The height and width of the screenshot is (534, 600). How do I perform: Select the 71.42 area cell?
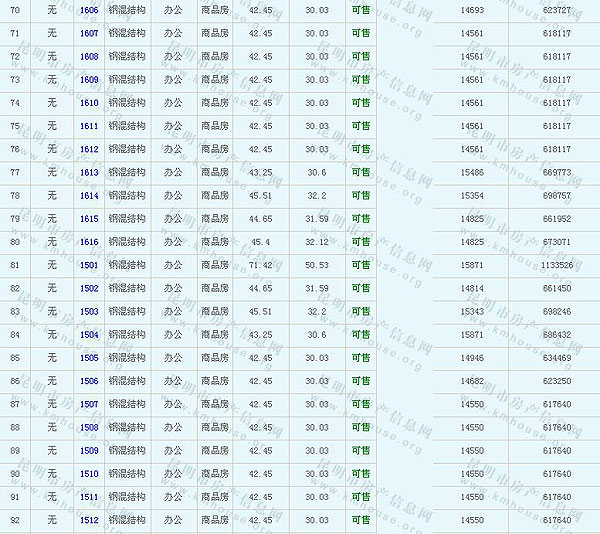pyautogui.click(x=260, y=265)
